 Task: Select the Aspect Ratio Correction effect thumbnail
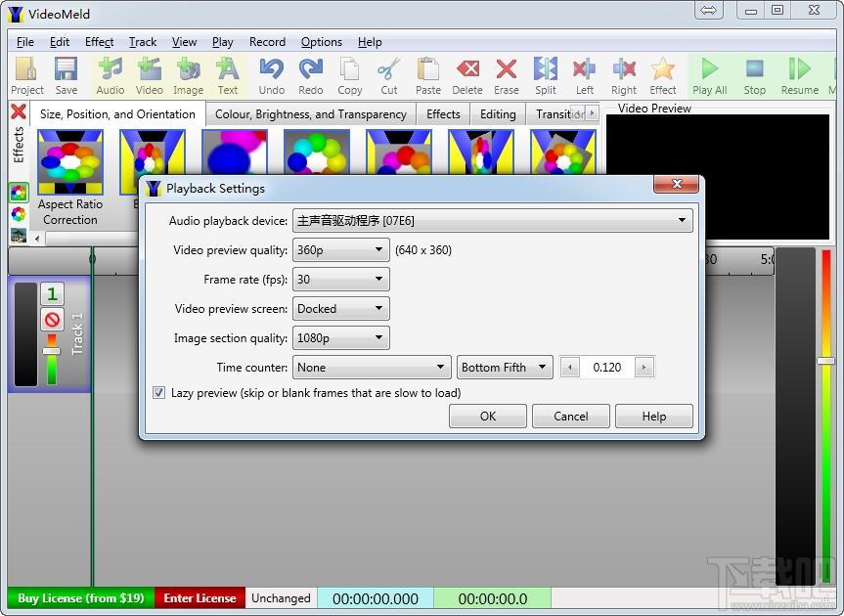tap(70, 162)
